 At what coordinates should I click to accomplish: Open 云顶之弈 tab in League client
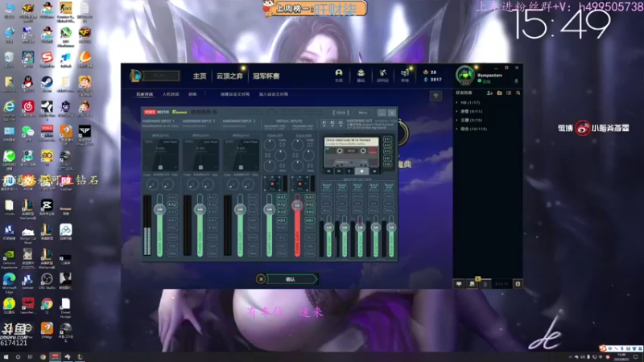(x=229, y=76)
